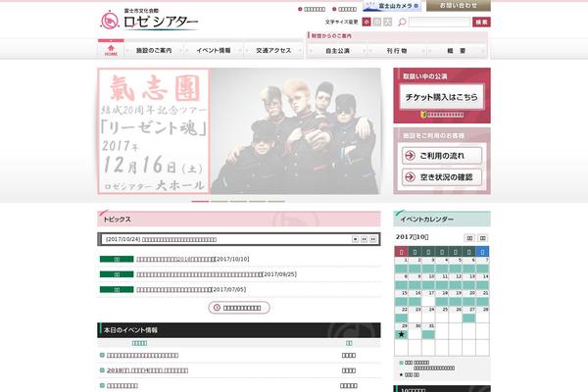Screen dimensions: 588x392
Task: Click the arrow icon beside ご利用の流れ
Action: pyautogui.click(x=411, y=155)
